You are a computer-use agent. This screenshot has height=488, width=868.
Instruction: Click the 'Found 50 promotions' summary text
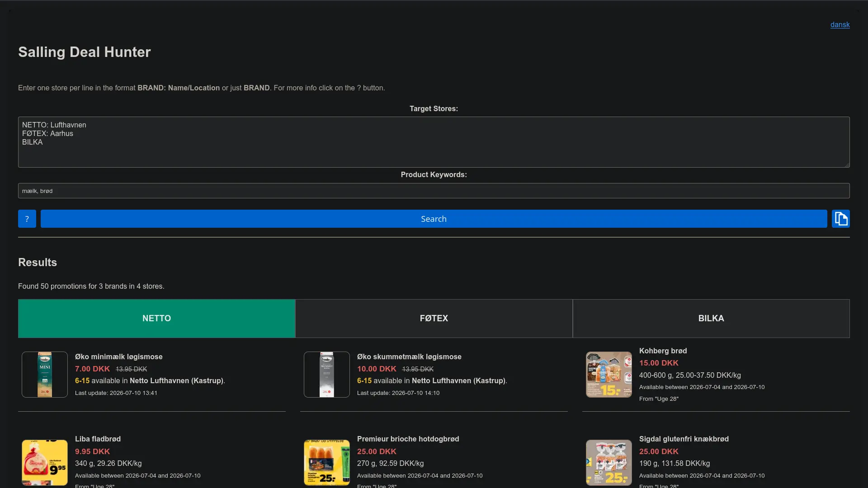(x=91, y=286)
